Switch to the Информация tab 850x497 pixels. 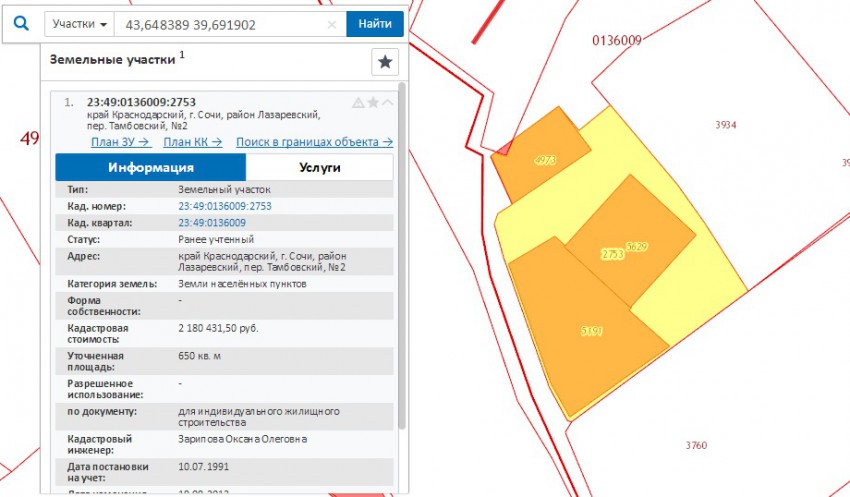(x=151, y=168)
